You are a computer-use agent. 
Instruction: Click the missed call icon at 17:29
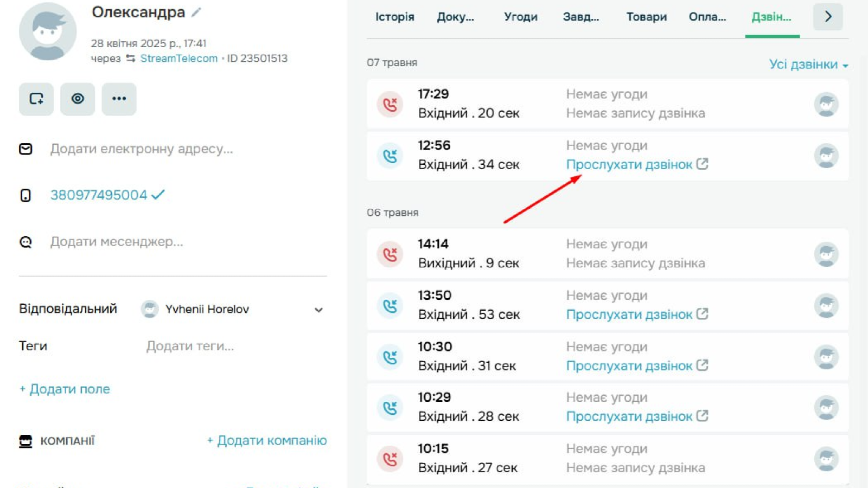click(x=390, y=104)
